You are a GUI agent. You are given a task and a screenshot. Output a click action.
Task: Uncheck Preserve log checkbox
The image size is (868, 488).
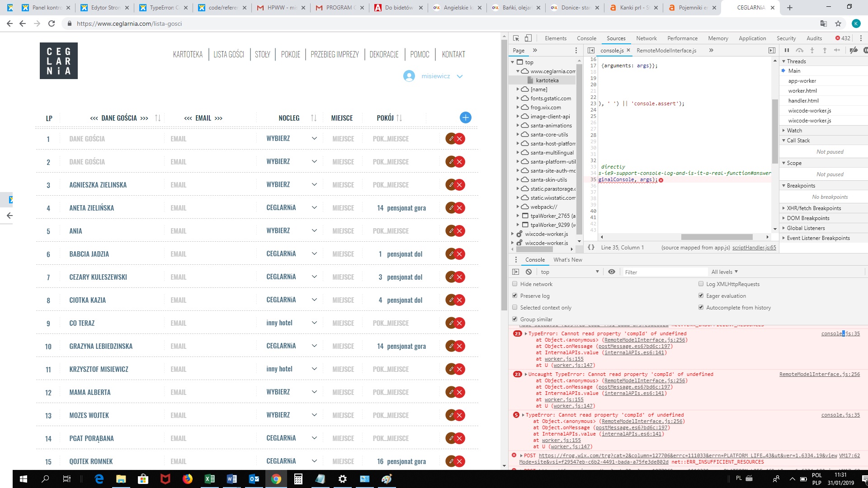(x=514, y=296)
